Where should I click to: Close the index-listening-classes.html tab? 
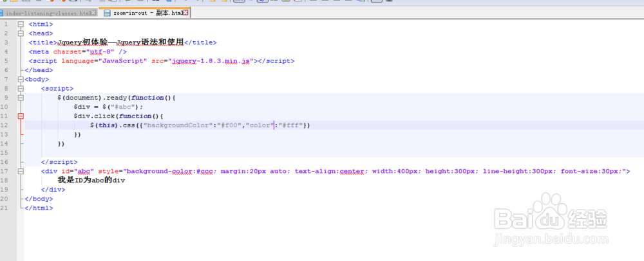pyautogui.click(x=93, y=13)
